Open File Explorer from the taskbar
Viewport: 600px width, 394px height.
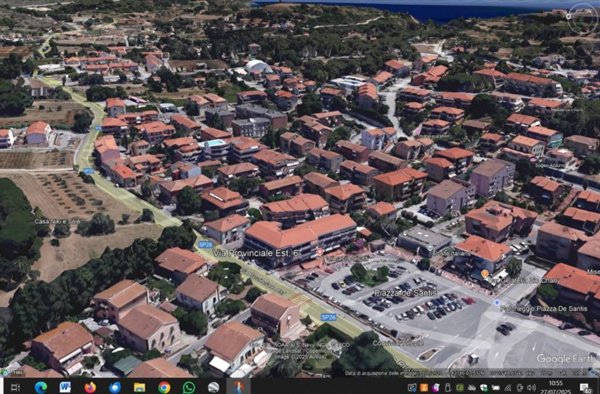139,387
